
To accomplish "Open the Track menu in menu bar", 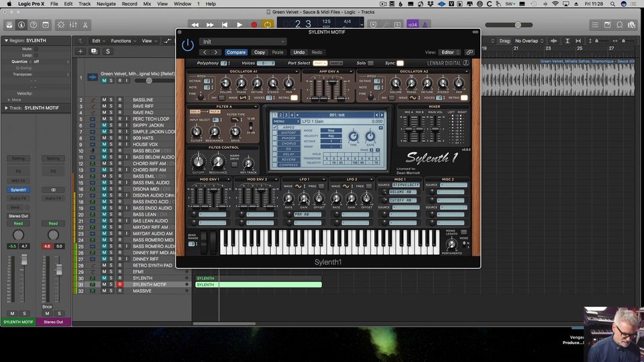I will (x=85, y=4).
